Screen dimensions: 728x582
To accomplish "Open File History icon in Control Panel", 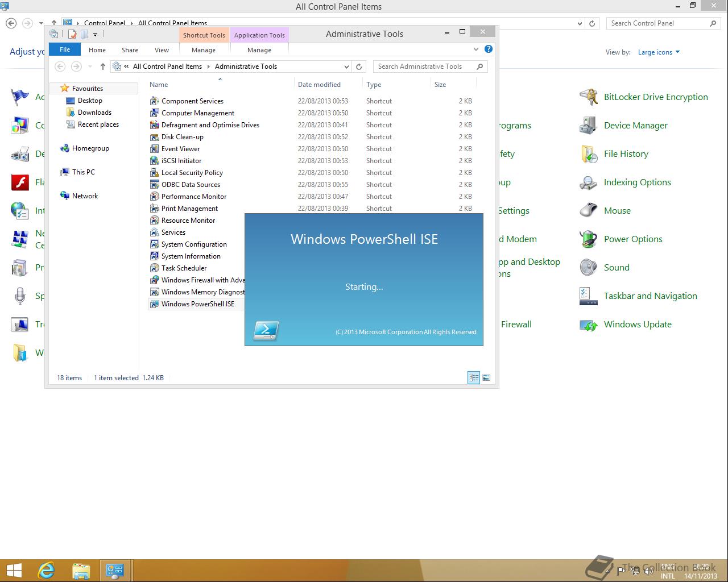I will [588, 154].
